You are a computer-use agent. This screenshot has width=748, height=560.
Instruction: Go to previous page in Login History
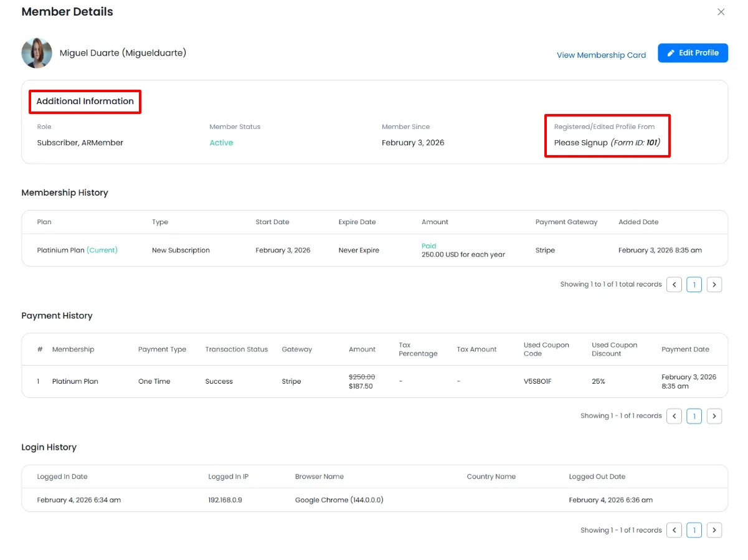674,530
